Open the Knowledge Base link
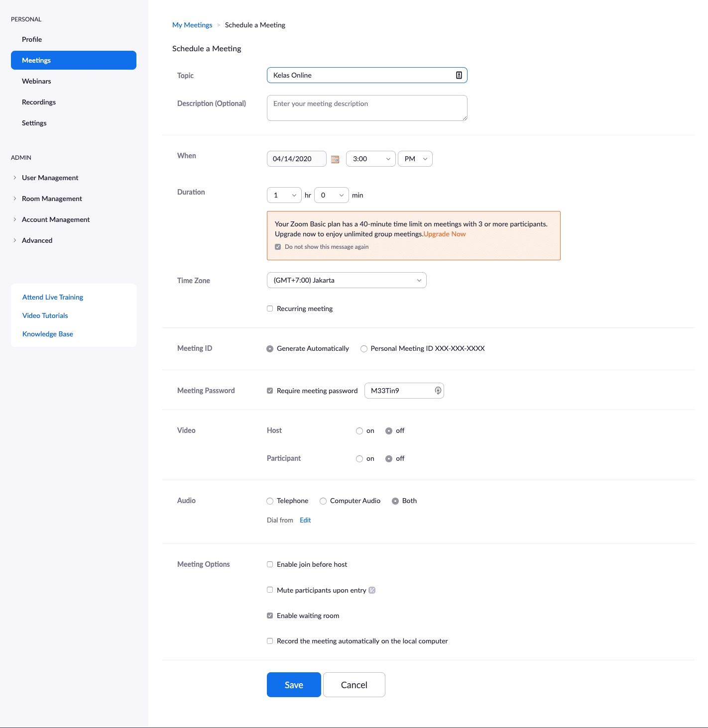Screen dimensions: 708x728 click(48, 334)
